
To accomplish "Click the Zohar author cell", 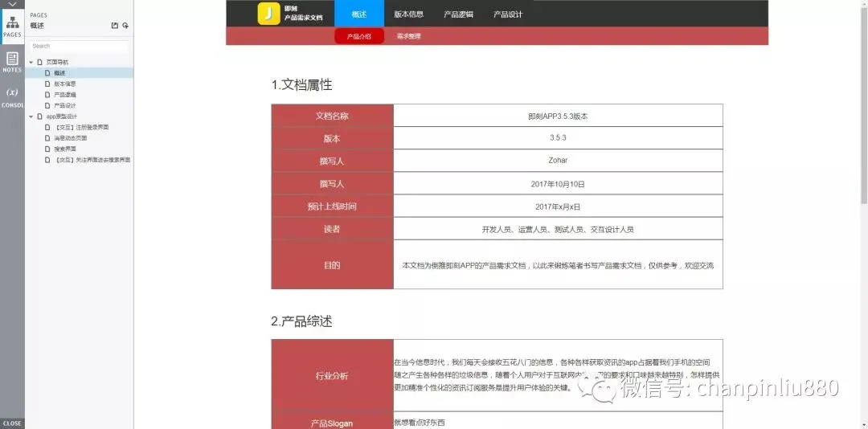I will pos(558,161).
